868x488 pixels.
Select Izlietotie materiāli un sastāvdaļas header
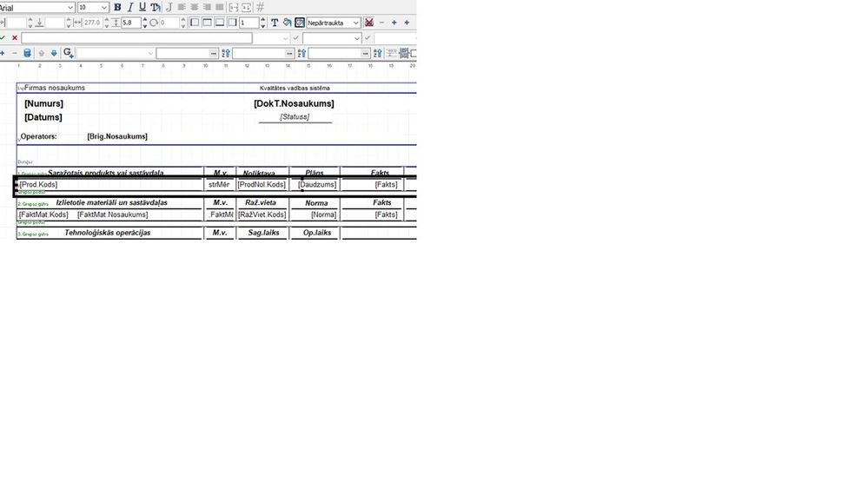[111, 202]
